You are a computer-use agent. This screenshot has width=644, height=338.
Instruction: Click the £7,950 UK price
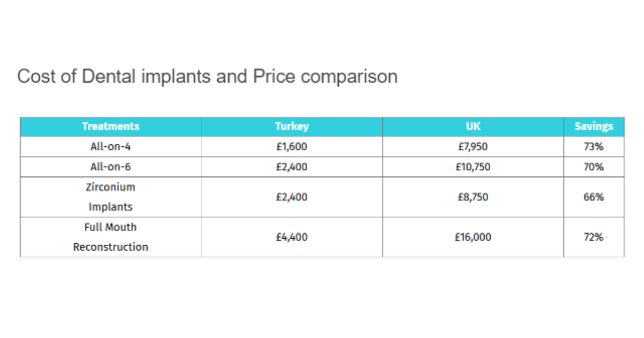click(473, 146)
